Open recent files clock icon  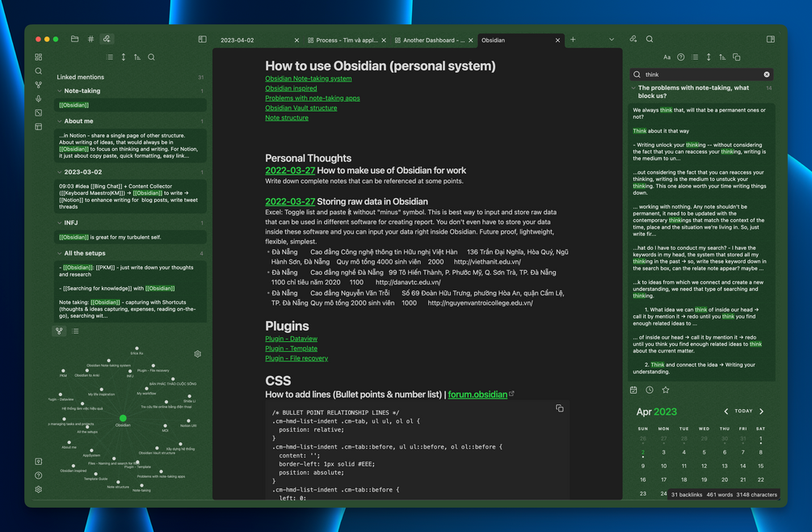coord(650,390)
